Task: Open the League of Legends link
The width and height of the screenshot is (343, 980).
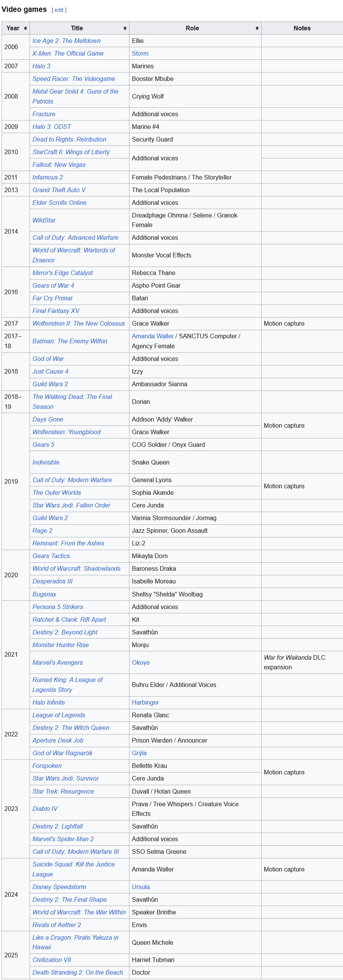Action: (x=59, y=715)
